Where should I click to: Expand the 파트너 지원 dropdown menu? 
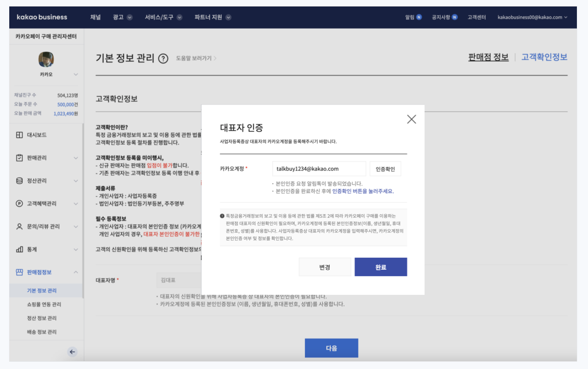228,17
